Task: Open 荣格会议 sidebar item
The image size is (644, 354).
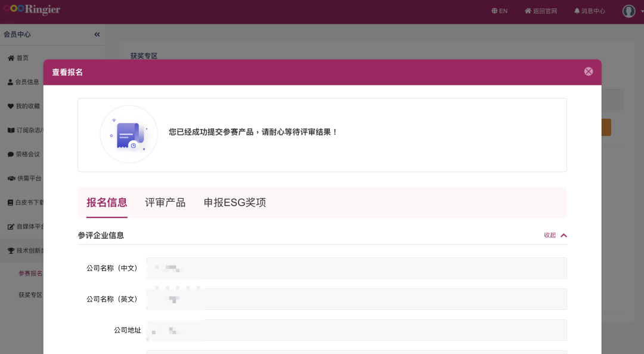Action: tap(27, 154)
